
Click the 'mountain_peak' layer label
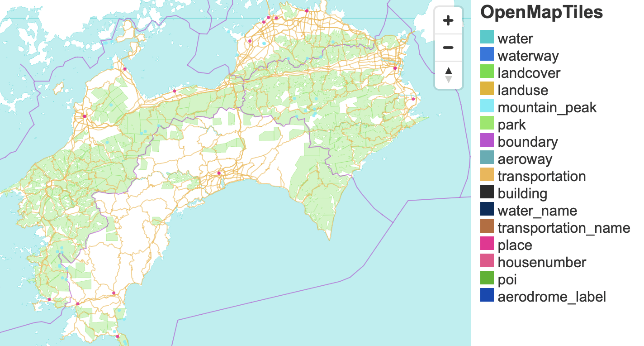547,107
